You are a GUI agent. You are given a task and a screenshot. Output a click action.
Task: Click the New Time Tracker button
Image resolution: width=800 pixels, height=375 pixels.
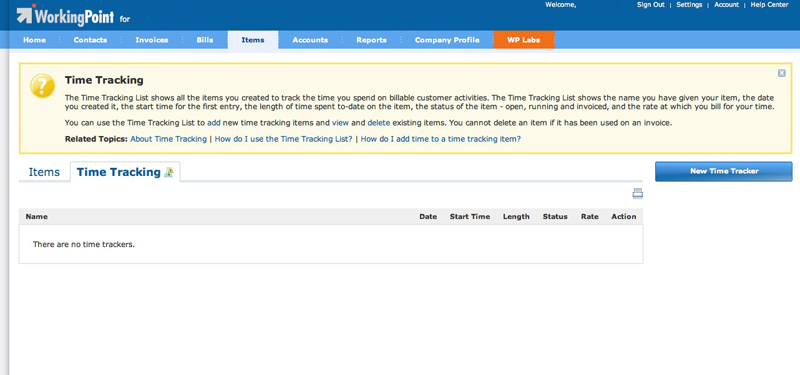click(x=723, y=171)
